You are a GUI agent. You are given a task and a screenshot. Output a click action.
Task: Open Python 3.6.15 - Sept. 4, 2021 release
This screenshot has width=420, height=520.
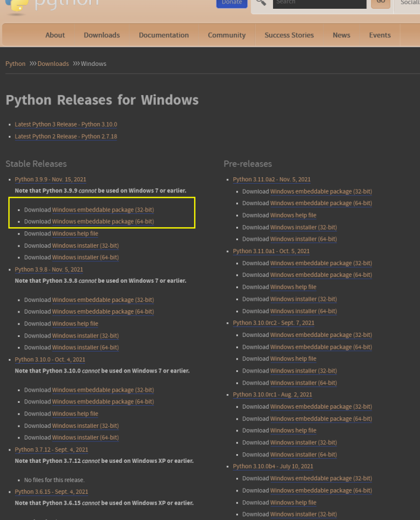51,492
